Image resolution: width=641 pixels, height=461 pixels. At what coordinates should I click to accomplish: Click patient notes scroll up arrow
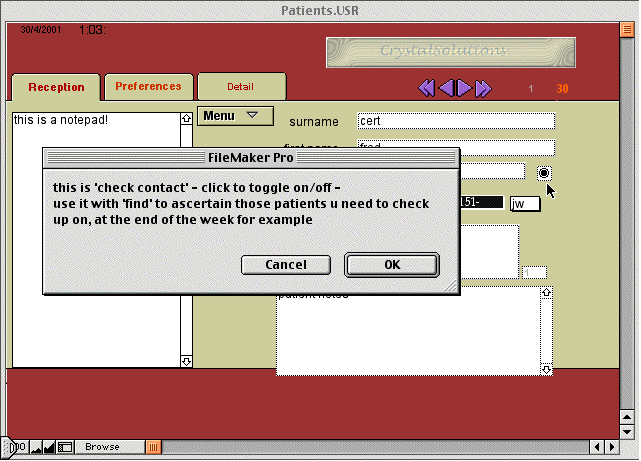[x=547, y=293]
